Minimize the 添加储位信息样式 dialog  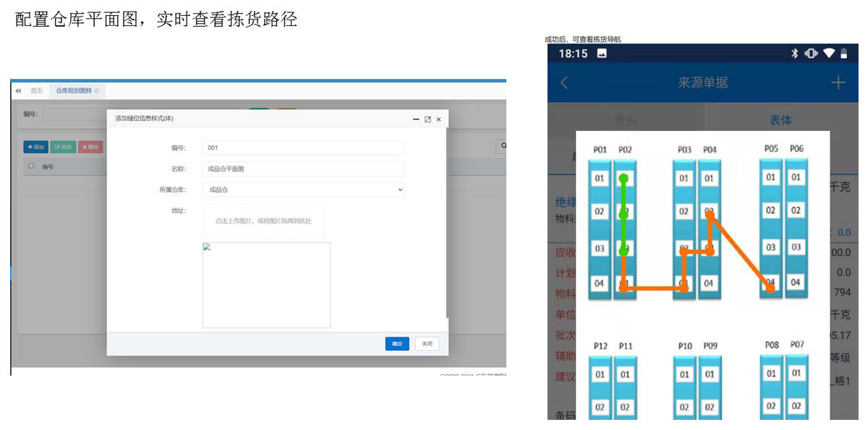417,119
